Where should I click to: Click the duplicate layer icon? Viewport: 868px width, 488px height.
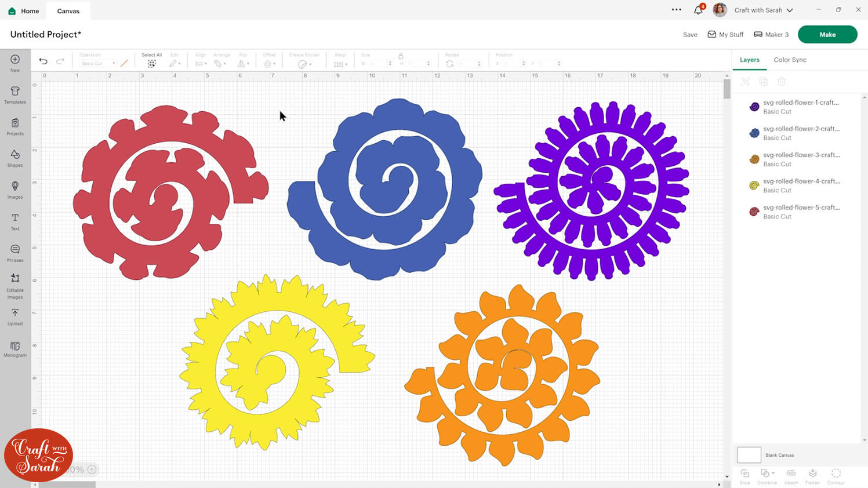point(764,82)
